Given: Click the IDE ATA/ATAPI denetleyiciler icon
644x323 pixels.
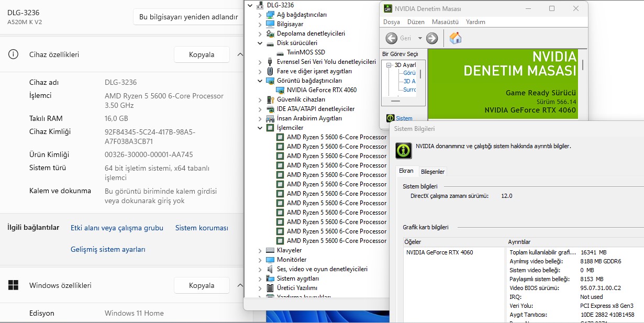Looking at the screenshot, I should click(270, 109).
